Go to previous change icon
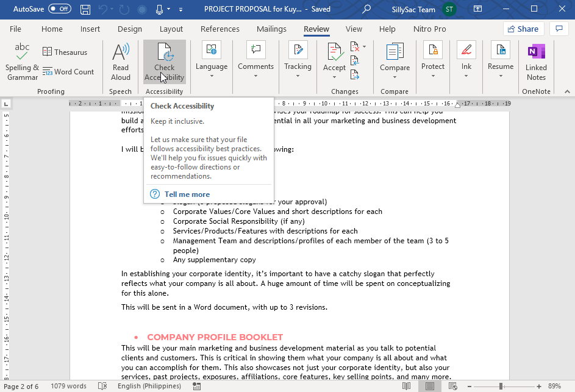The image size is (575, 392). click(355, 60)
